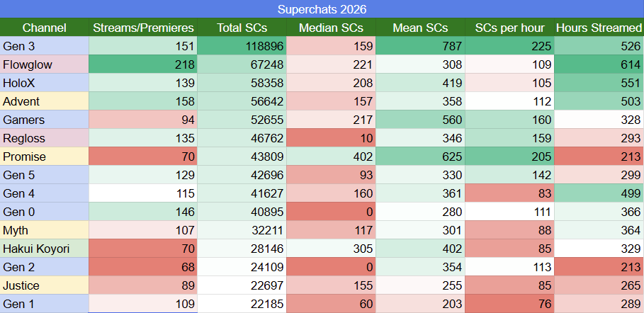Select Flowglow total SCs value 67248
The width and height of the screenshot is (644, 313).
(x=242, y=64)
